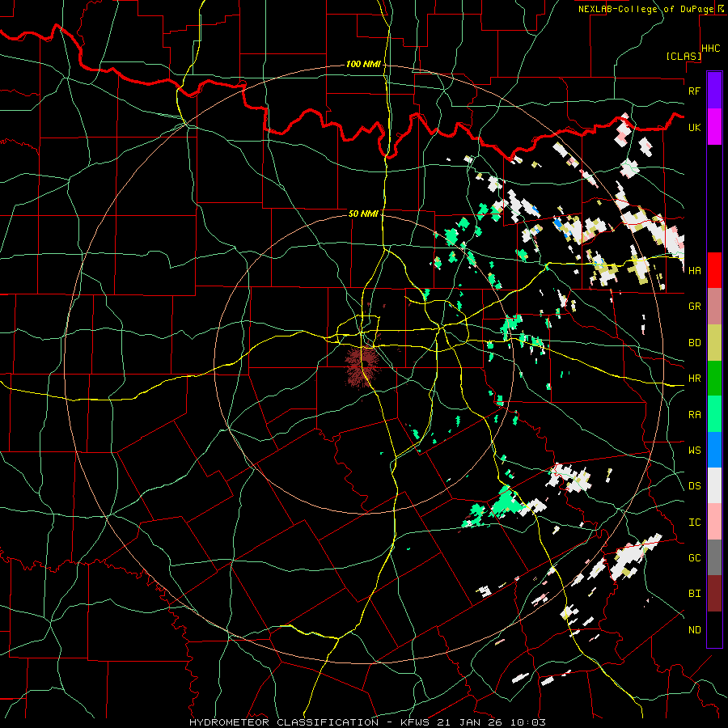Click the BI legend label

695,594
